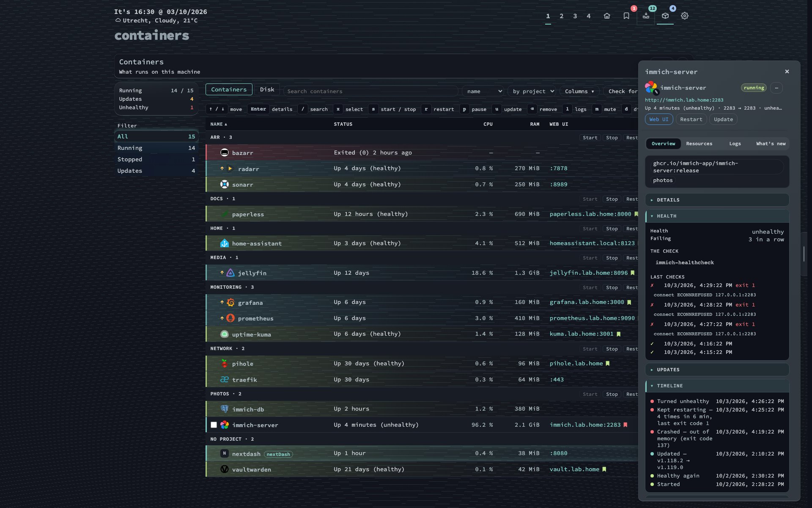
Task: Open containers cube icon in top bar
Action: pos(665,16)
